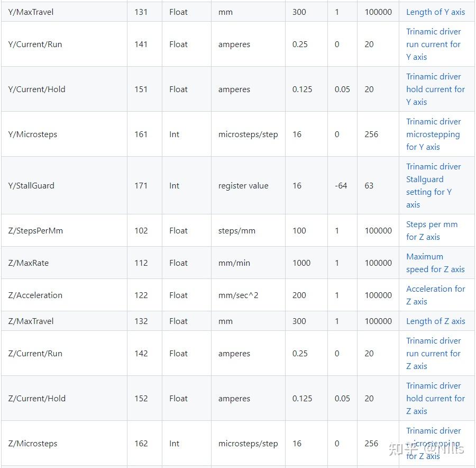The height and width of the screenshot is (468, 476).
Task: Select the Y/MaxTravel setting name cell
Action: point(31,12)
